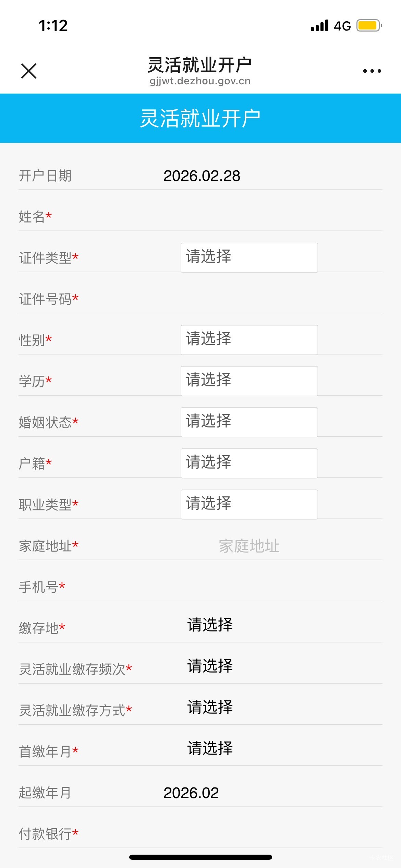This screenshot has height=868, width=401.
Task: Expand the 性别 selection dropdown
Action: [x=249, y=340]
